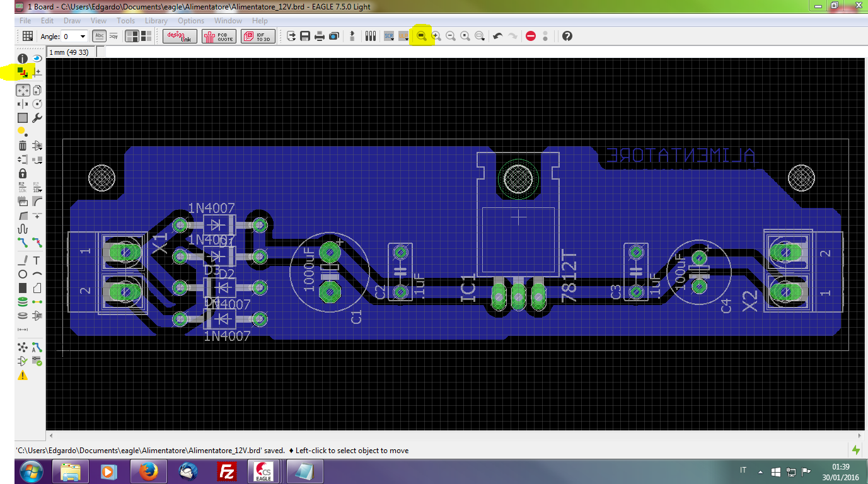This screenshot has height=484, width=868.
Task: Open the Grid settings button
Action: 28,37
